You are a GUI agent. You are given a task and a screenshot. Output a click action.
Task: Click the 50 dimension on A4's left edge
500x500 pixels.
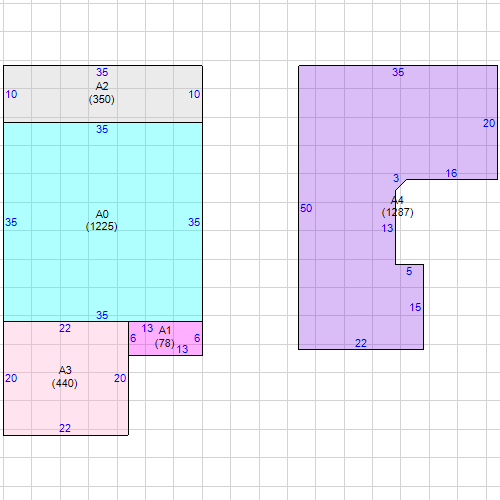tap(306, 208)
